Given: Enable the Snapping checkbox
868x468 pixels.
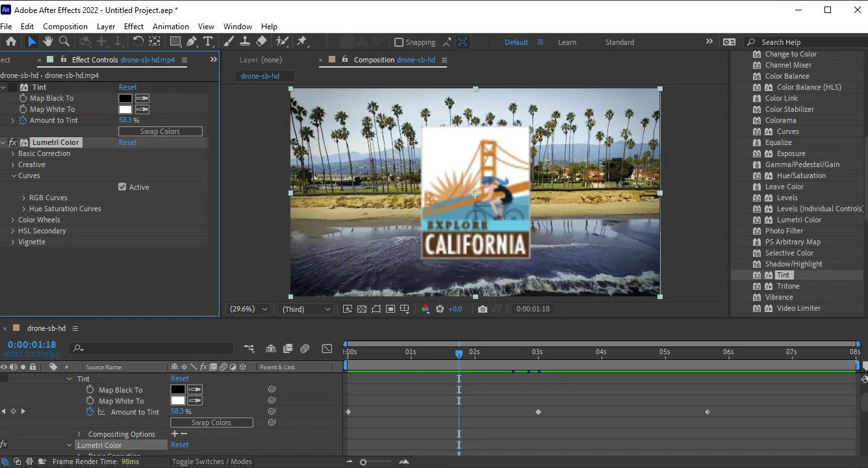Looking at the screenshot, I should point(399,42).
